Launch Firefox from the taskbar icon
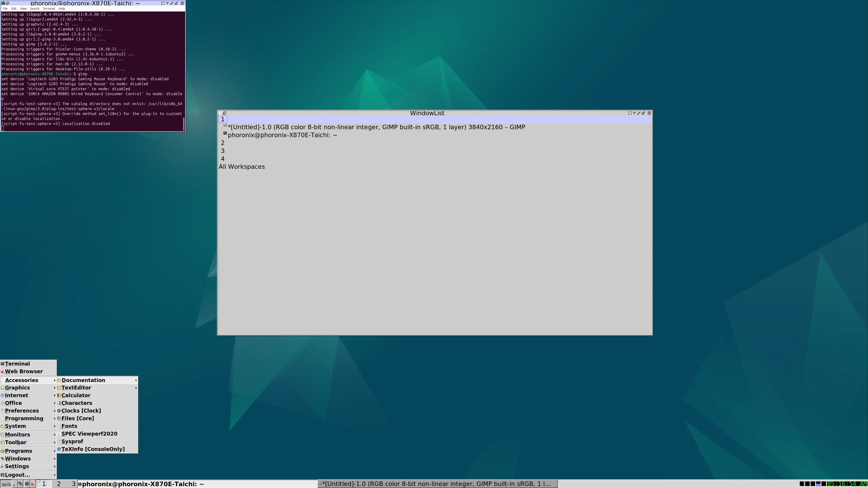Screen dimensions: 868x488 (x=33, y=484)
